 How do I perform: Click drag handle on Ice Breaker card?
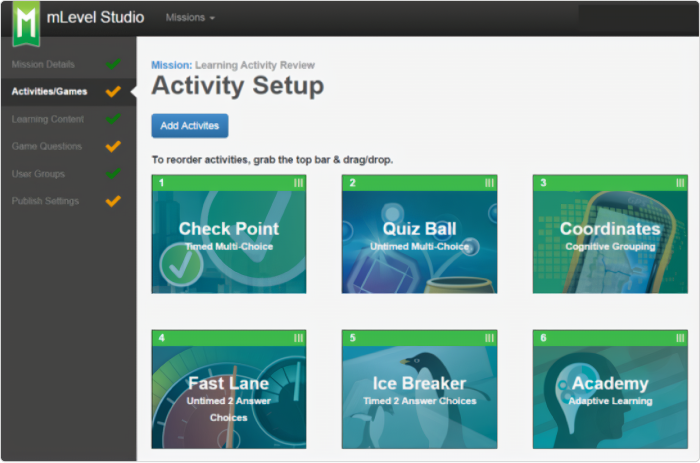pos(489,338)
